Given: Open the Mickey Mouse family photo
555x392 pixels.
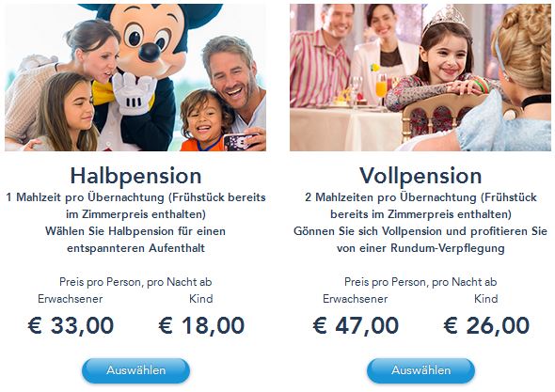Looking at the screenshot, I should 135,77.
